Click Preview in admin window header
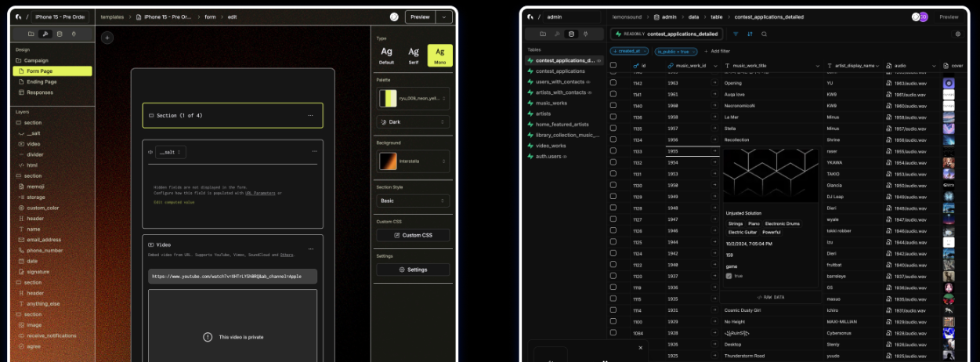 pyautogui.click(x=949, y=16)
